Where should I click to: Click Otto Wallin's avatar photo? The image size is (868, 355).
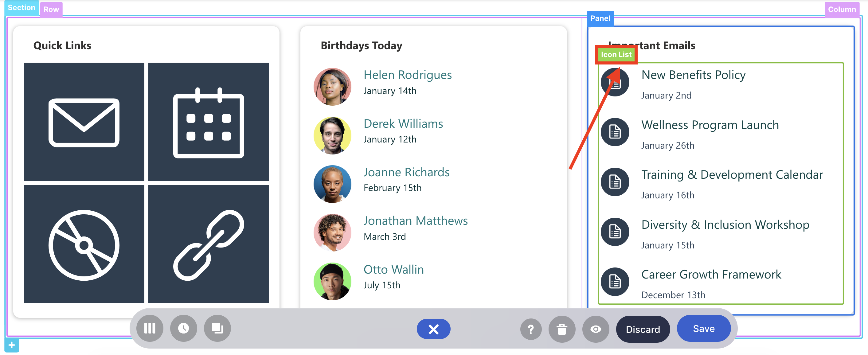click(332, 281)
